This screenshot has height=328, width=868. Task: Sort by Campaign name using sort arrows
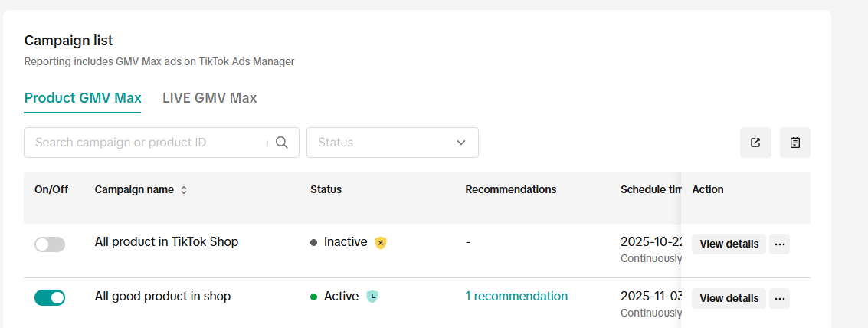coord(184,190)
